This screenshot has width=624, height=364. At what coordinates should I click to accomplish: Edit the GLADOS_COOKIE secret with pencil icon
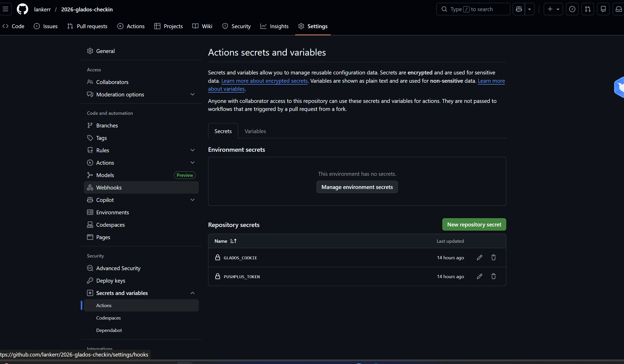480,257
